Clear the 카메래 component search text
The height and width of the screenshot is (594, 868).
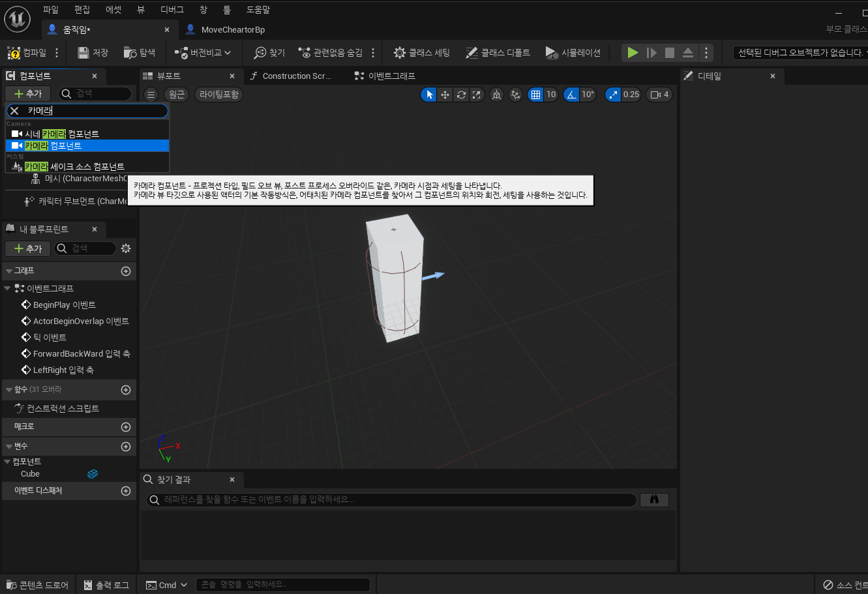click(x=14, y=111)
